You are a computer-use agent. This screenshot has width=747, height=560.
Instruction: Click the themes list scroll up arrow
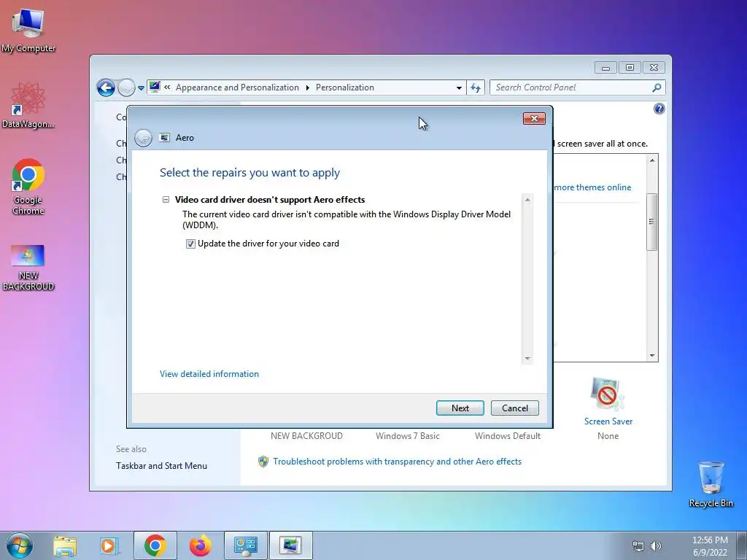[x=652, y=160]
